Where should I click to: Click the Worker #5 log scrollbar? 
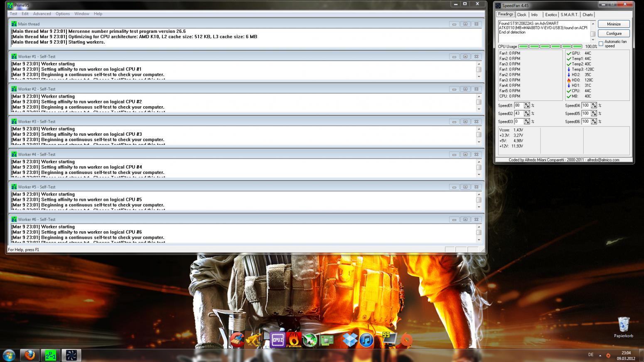[479, 200]
